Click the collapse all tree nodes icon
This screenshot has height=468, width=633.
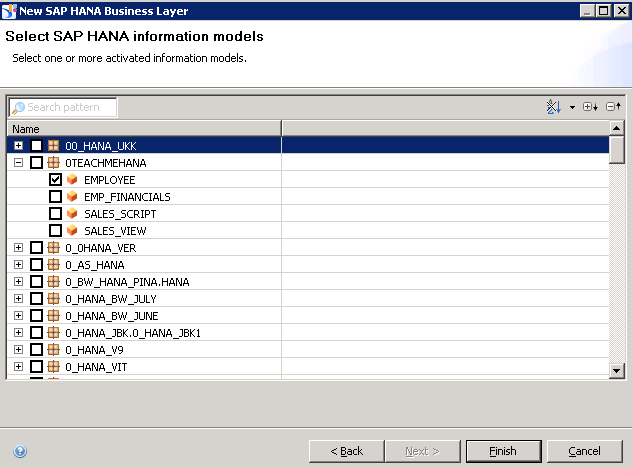(x=612, y=107)
